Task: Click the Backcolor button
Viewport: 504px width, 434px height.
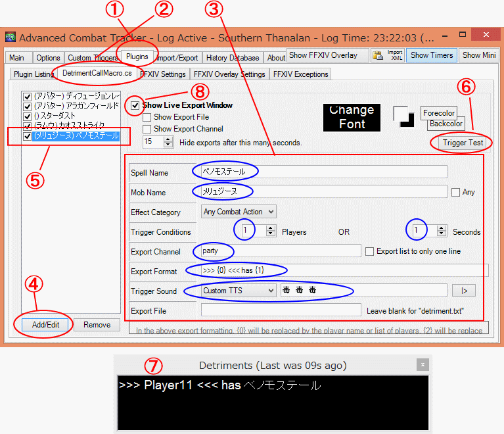Action: 446,124
